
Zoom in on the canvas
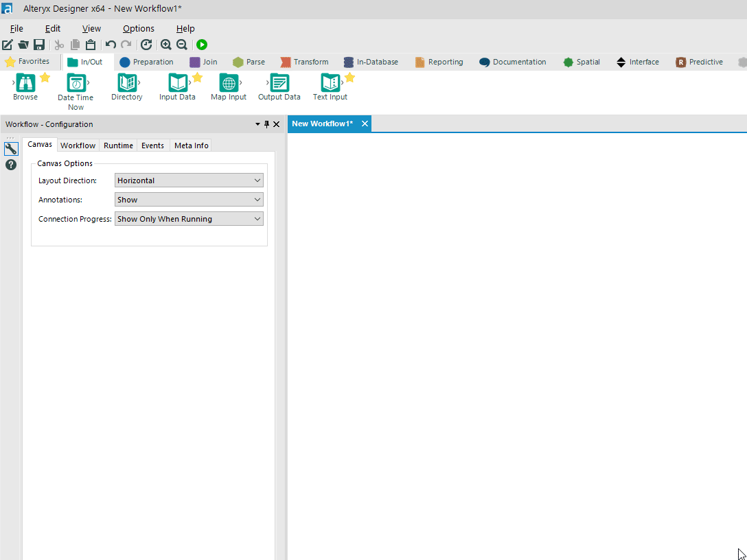[165, 45]
